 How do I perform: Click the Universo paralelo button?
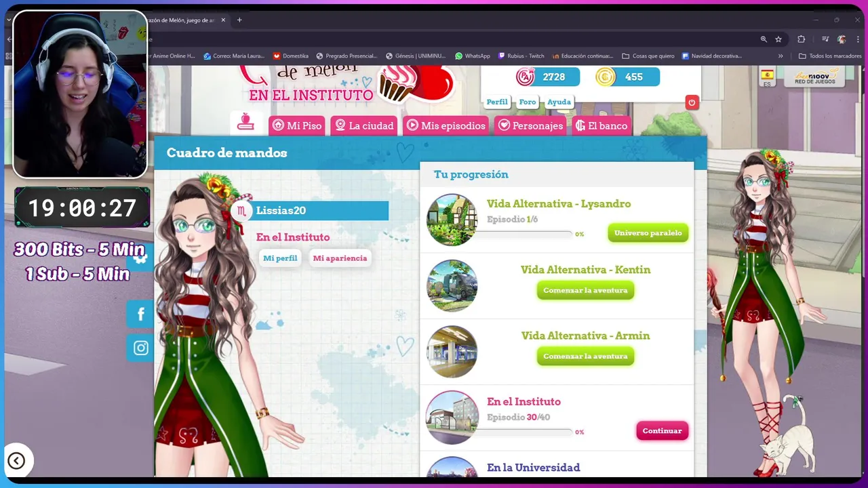648,232
